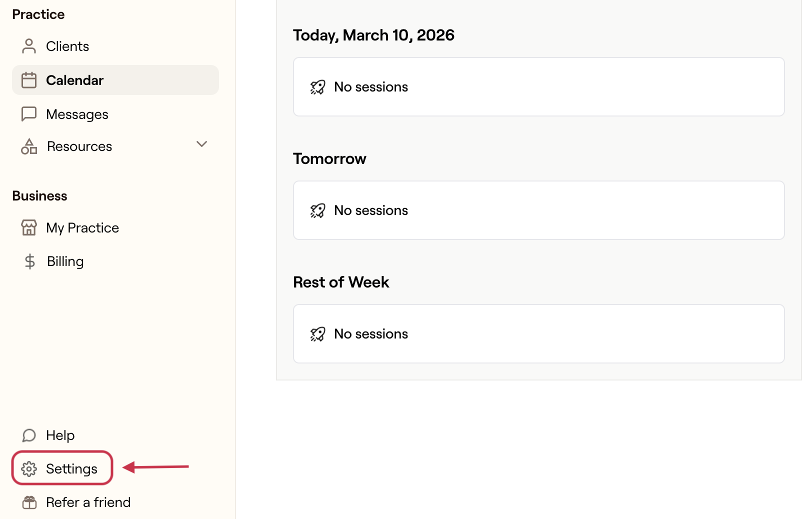Navigate to My Practice
This screenshot has width=812, height=519.
point(82,228)
